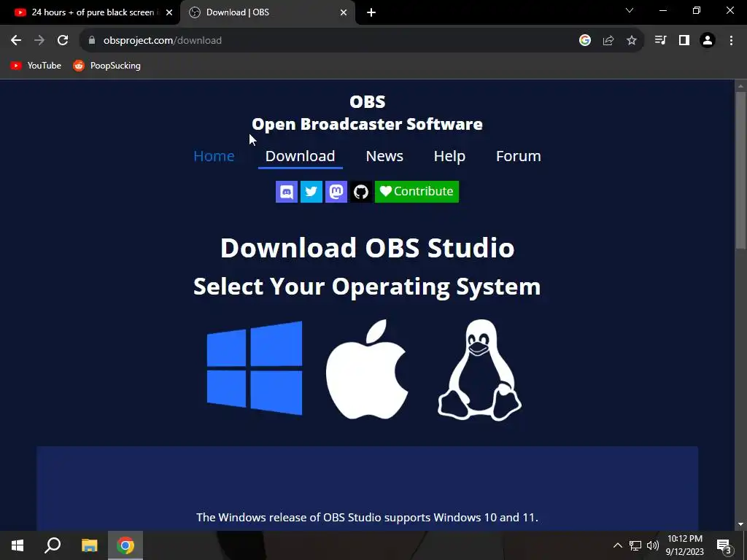Open the network status tray icon
This screenshot has height=560, width=747.
click(635, 545)
